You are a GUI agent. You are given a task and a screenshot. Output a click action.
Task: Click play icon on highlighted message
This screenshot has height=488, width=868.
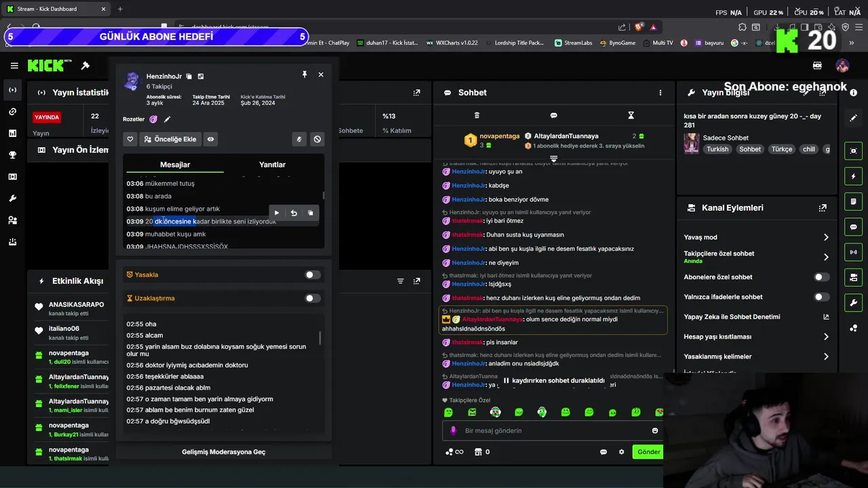point(277,213)
